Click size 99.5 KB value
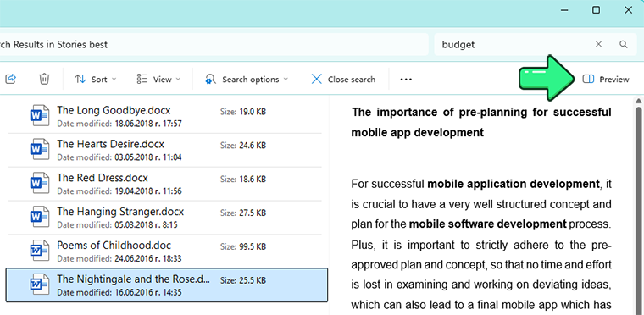This screenshot has width=644, height=315. (253, 246)
